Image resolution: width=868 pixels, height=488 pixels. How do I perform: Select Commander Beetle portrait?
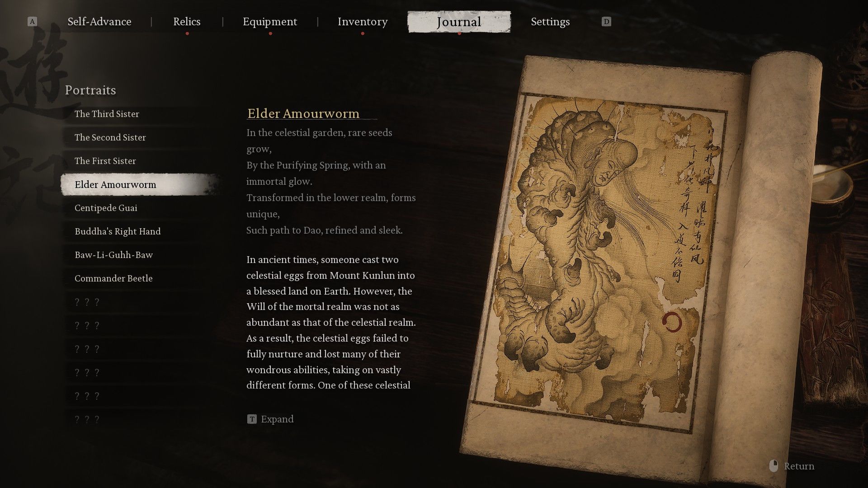[113, 279]
